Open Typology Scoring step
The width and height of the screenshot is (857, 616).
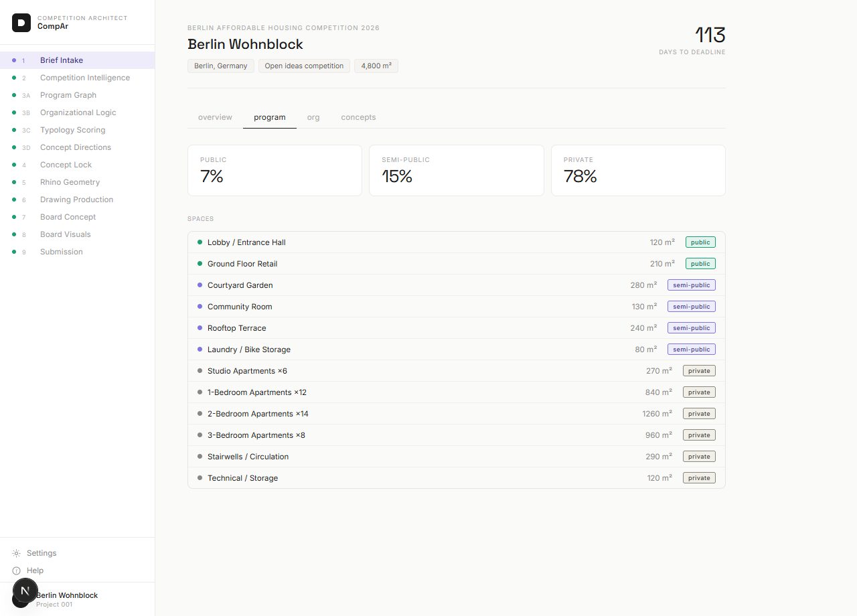(77, 130)
